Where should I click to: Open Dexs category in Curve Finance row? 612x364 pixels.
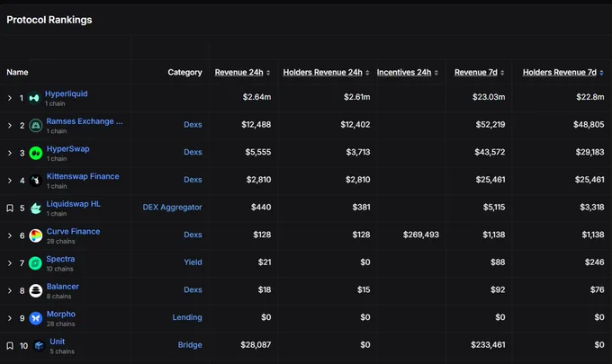click(193, 235)
